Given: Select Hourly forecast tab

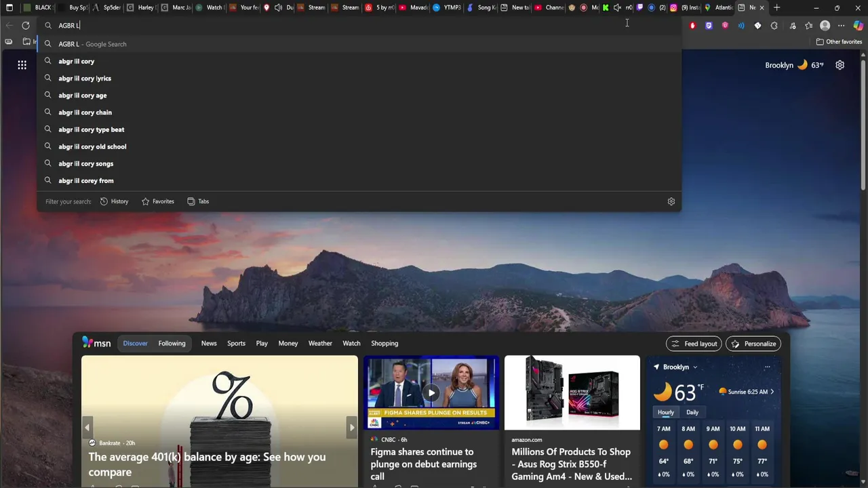Looking at the screenshot, I should (666, 412).
